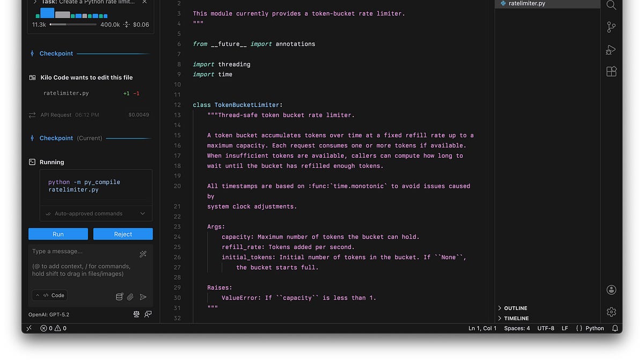Open feedback using the person-chat icon
The height and width of the screenshot is (362, 644).
tap(148, 314)
